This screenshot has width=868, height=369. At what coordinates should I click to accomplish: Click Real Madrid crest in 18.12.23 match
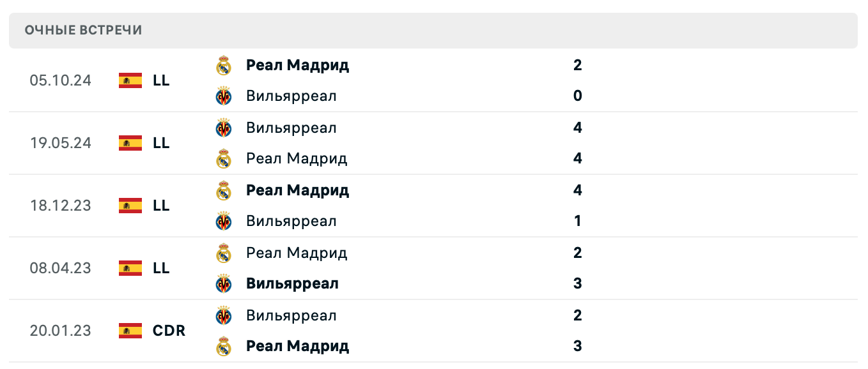(224, 191)
